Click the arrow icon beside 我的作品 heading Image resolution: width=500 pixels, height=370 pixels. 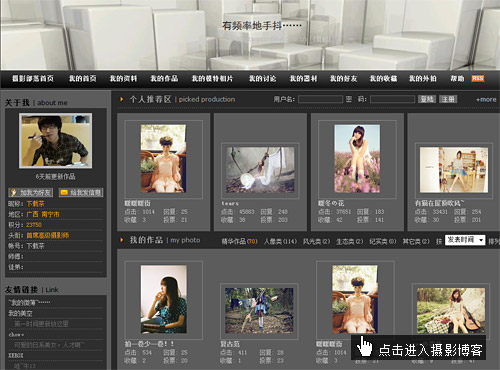pyautogui.click(x=122, y=240)
